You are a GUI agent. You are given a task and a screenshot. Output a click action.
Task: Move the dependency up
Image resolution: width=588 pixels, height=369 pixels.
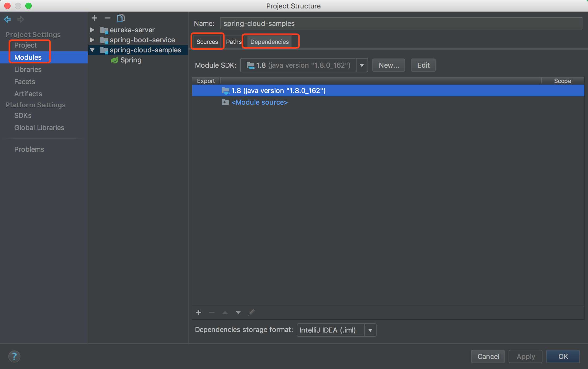click(x=225, y=312)
